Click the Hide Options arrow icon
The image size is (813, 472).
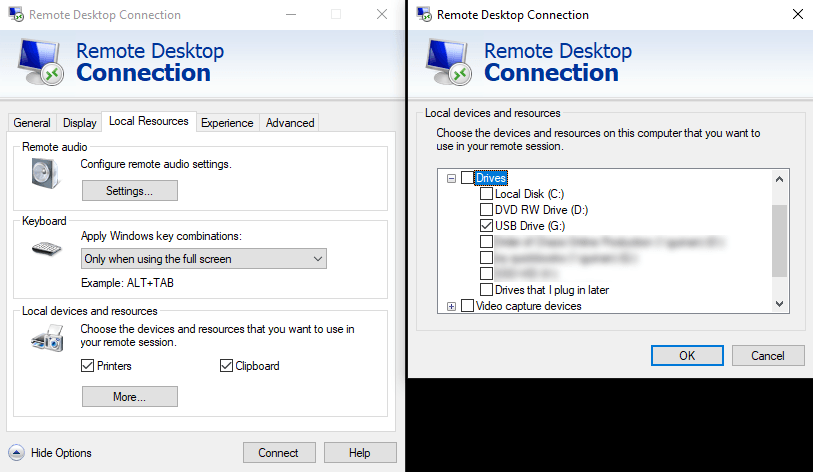pos(16,453)
